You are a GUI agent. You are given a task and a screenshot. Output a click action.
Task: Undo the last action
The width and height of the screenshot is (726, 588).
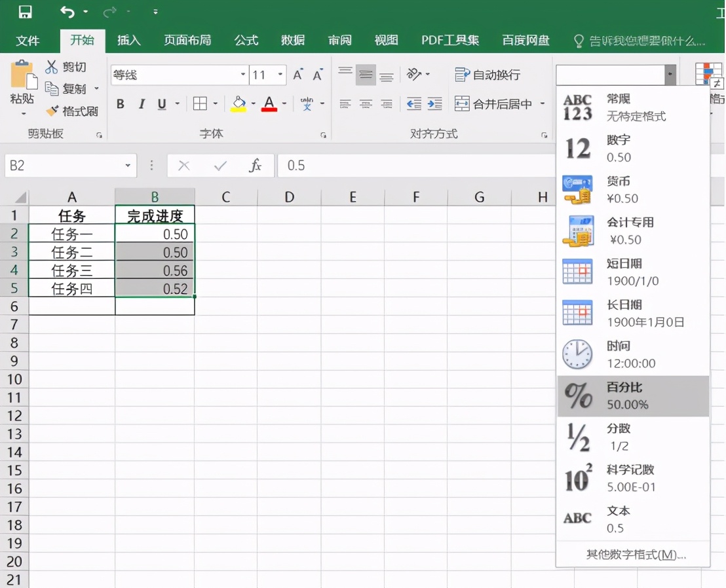pyautogui.click(x=67, y=12)
